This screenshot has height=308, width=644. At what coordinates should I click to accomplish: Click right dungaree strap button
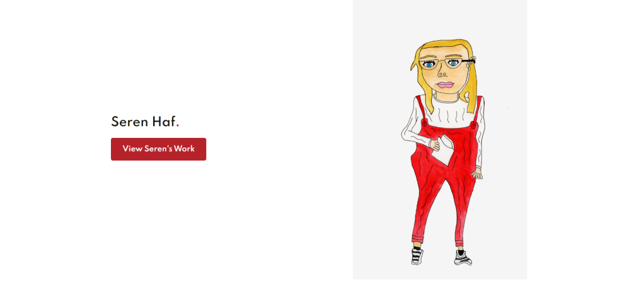tap(474, 125)
